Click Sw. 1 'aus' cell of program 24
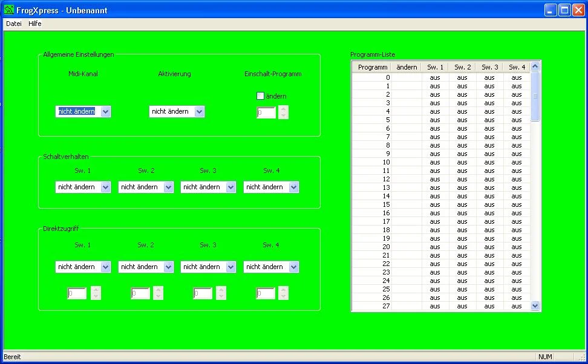Viewport: 588px width, 364px height. pos(435,281)
